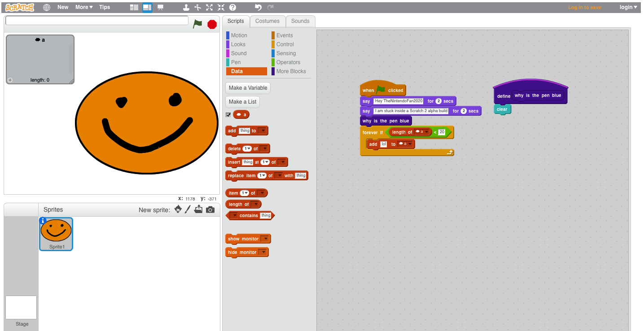Image resolution: width=644 pixels, height=331 pixels.
Task: Open list dropdown in 'add thing to' block
Action: [x=263, y=131]
